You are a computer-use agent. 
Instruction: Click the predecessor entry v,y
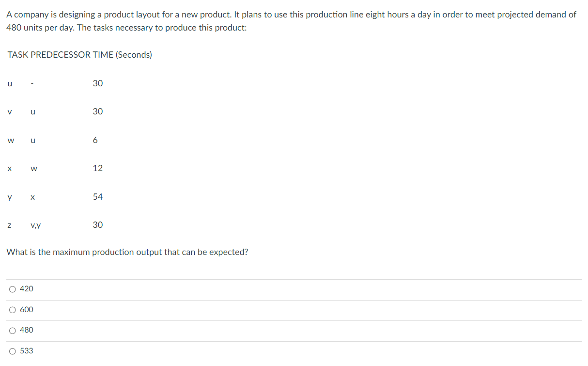point(35,225)
